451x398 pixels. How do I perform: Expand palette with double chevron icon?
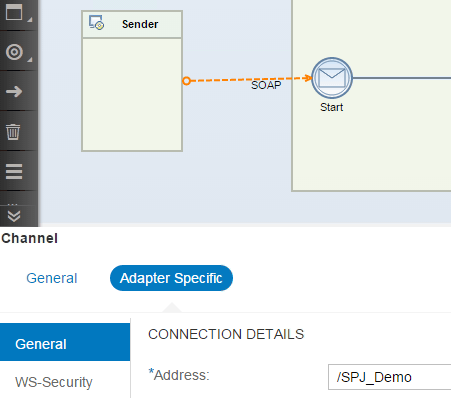coord(14,216)
